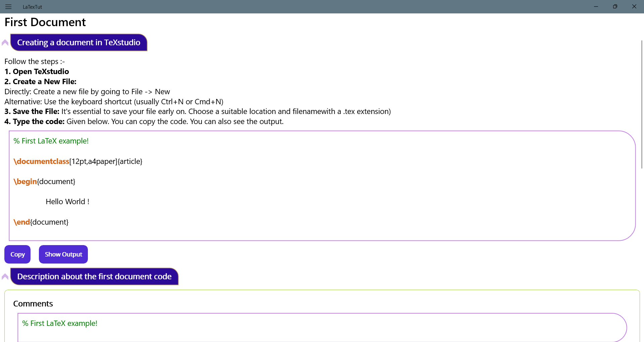Click the 'Alternative: Use the keyboard shortcut' line
Image resolution: width=644 pixels, height=342 pixels.
(114, 102)
